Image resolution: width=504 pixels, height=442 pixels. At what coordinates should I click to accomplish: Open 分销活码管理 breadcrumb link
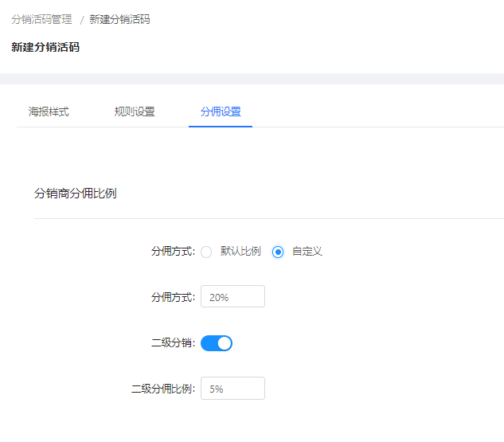(41, 19)
